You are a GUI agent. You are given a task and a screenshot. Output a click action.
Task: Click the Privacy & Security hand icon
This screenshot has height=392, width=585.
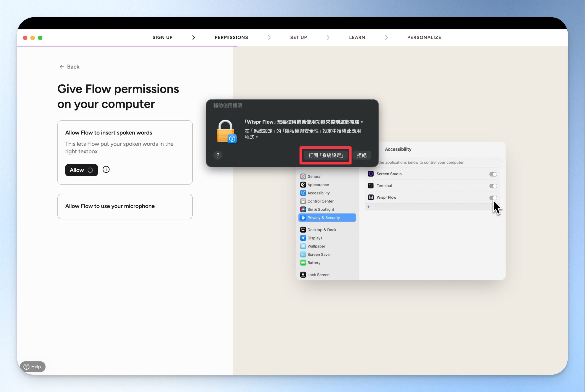pyautogui.click(x=303, y=218)
